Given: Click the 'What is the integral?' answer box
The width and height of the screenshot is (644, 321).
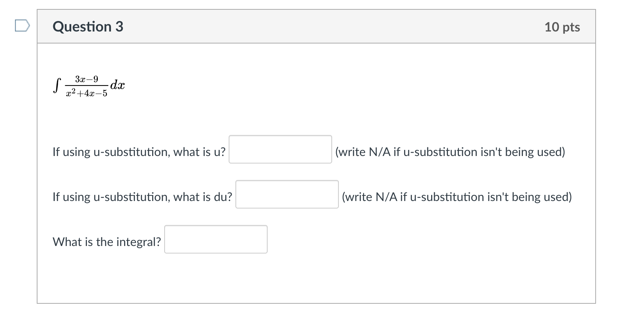Looking at the screenshot, I should pyautogui.click(x=216, y=239).
